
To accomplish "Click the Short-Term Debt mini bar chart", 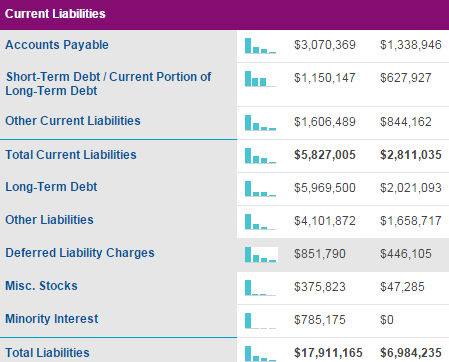I will pos(260,79).
